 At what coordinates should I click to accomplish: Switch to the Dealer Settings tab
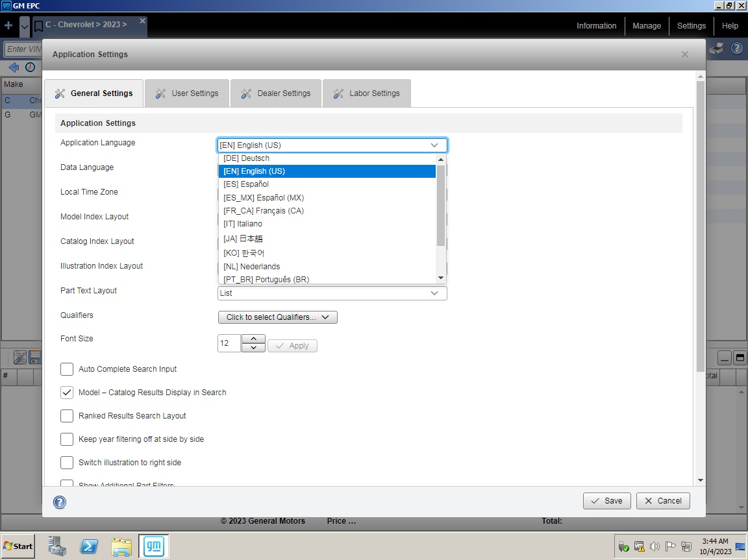276,93
